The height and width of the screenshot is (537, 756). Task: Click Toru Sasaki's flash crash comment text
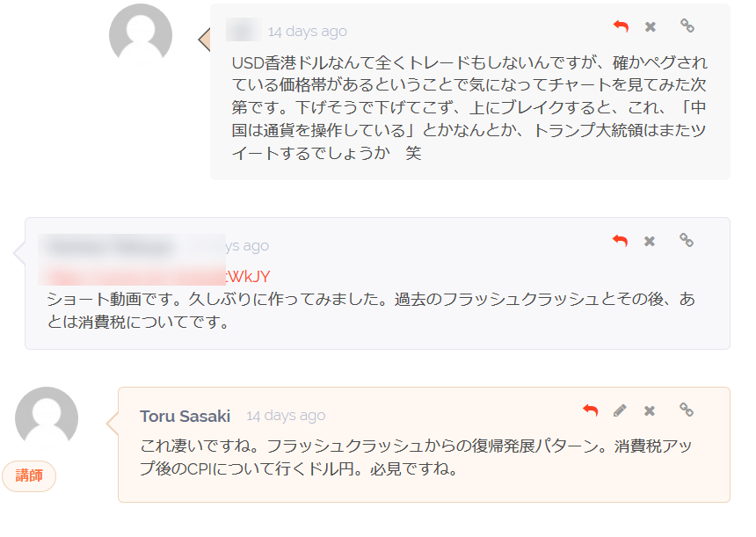point(416,457)
